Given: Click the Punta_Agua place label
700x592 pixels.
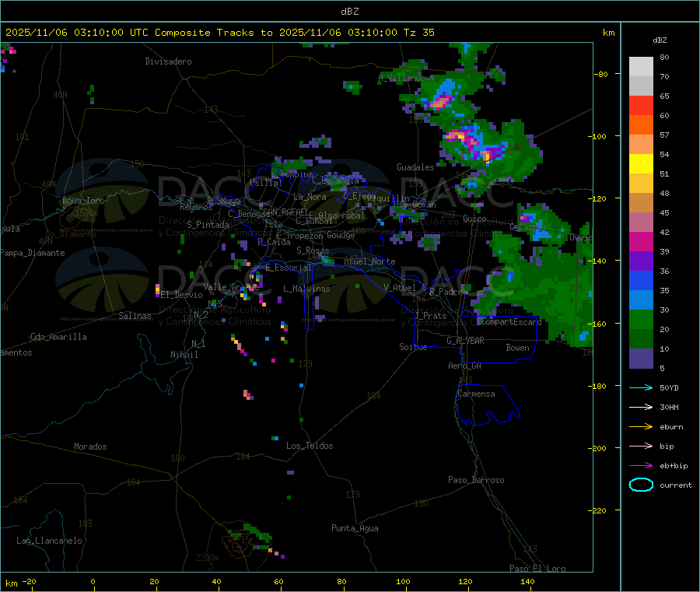Looking at the screenshot, I should (355, 529).
